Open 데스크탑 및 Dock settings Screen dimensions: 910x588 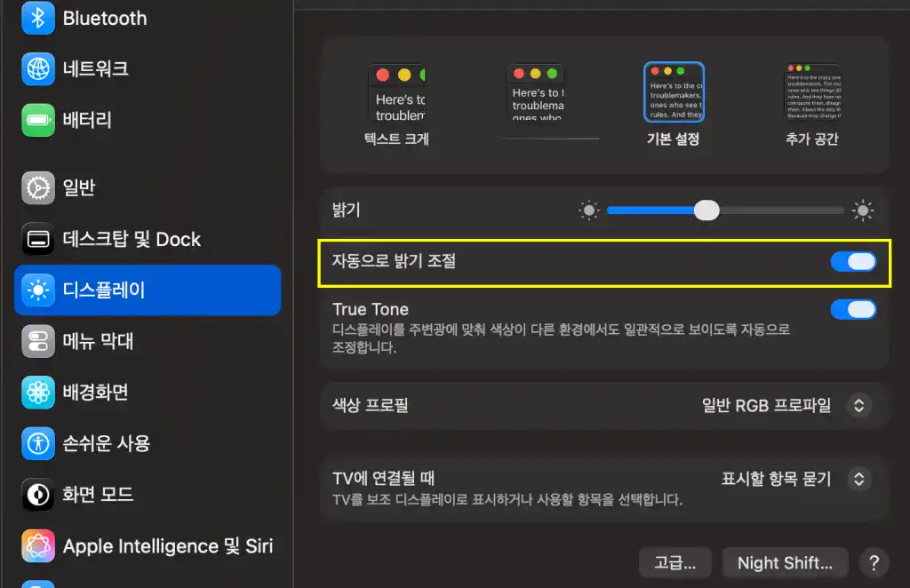(x=148, y=239)
